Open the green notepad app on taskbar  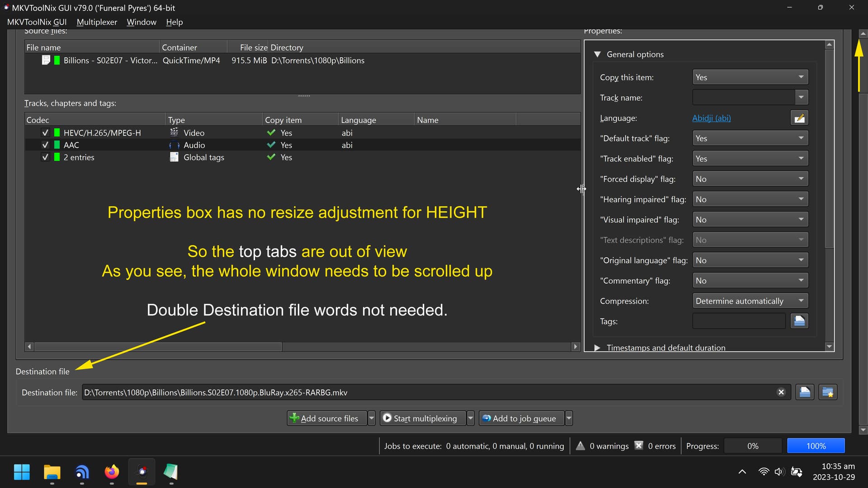(x=171, y=472)
